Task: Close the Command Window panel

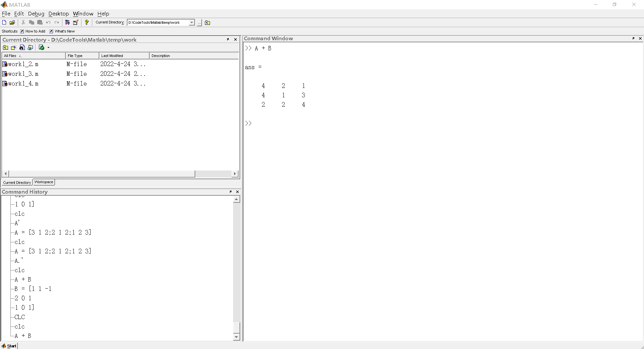Action: (x=640, y=38)
